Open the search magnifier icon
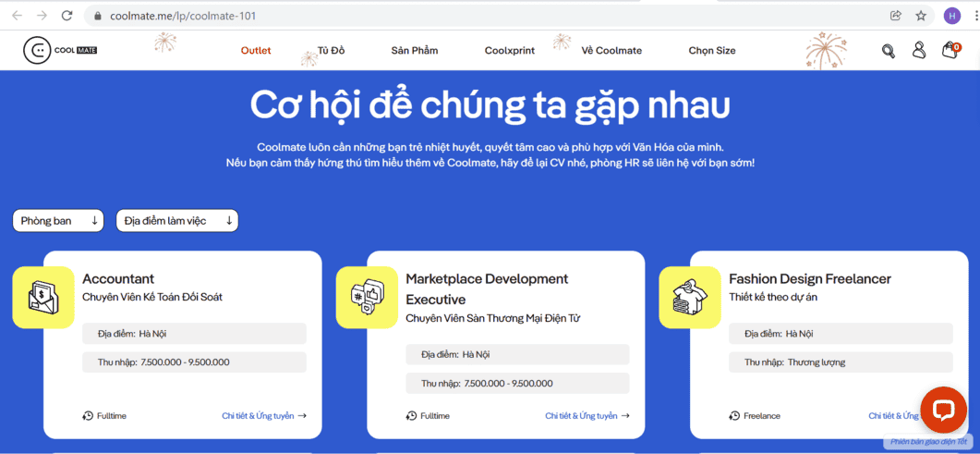 [888, 51]
